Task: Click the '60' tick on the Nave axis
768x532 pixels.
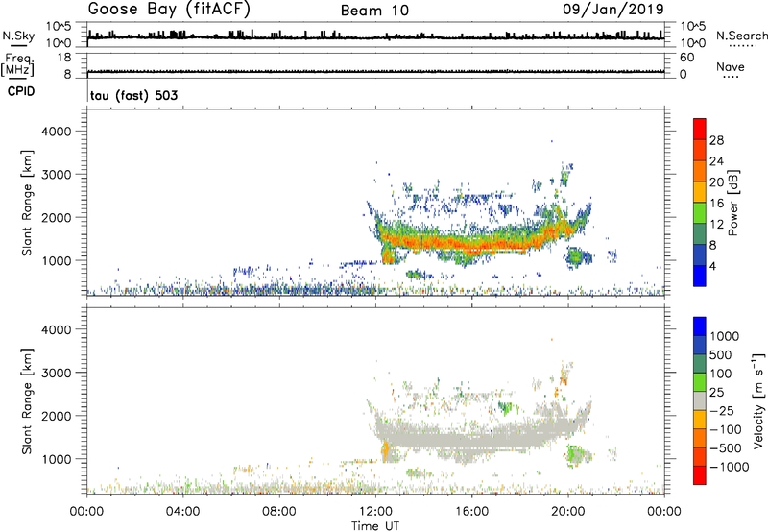Action: click(686, 58)
